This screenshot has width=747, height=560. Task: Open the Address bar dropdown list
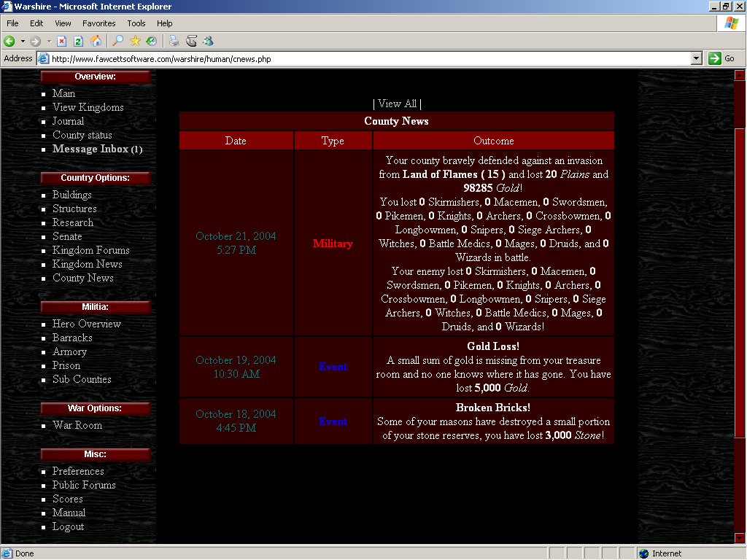point(696,58)
